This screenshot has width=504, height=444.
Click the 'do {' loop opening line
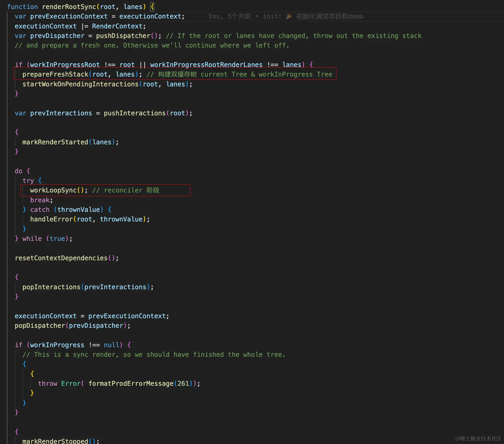(23, 171)
